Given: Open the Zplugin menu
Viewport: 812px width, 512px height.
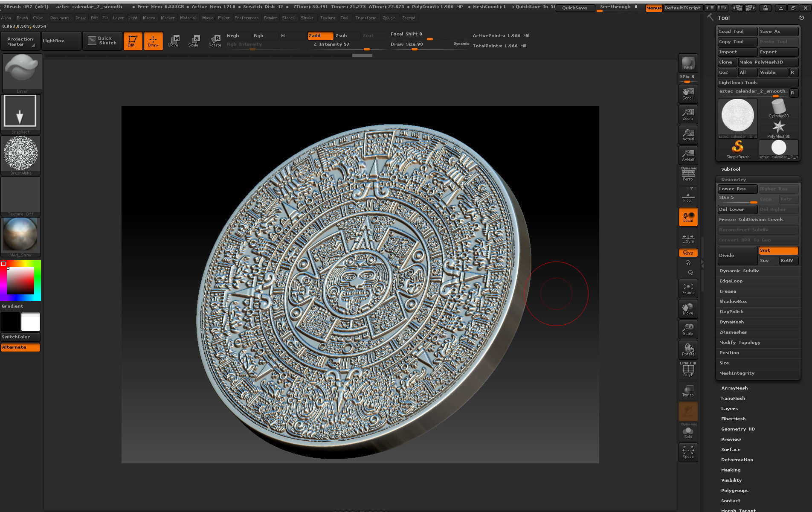Looking at the screenshot, I should (389, 18).
